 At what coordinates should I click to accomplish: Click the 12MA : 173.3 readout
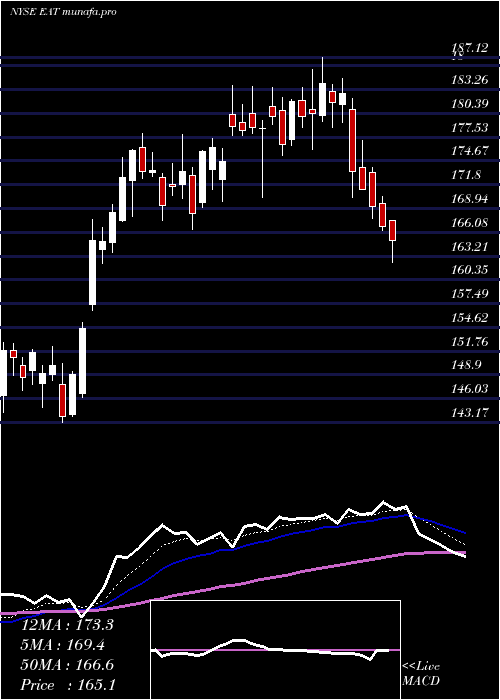click(67, 625)
